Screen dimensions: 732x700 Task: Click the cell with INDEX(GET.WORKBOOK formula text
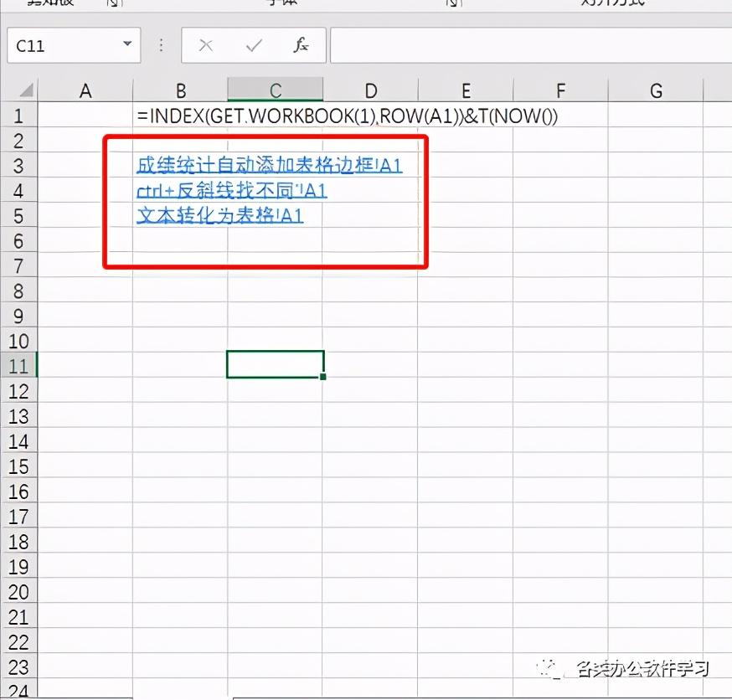(347, 116)
